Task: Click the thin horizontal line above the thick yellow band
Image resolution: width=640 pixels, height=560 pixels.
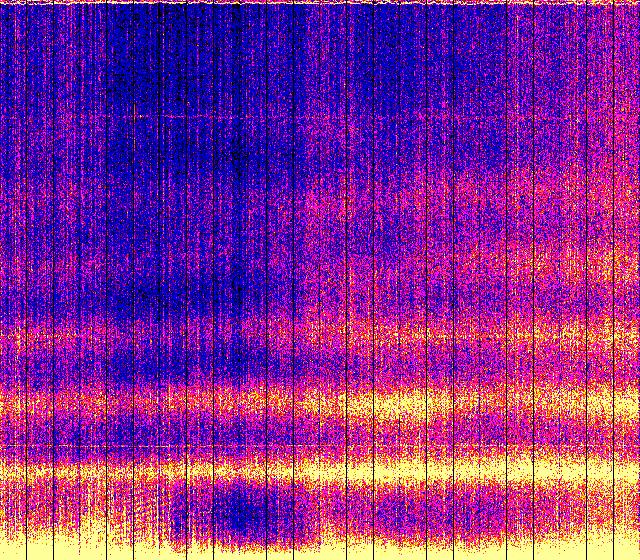Action: click(200, 446)
